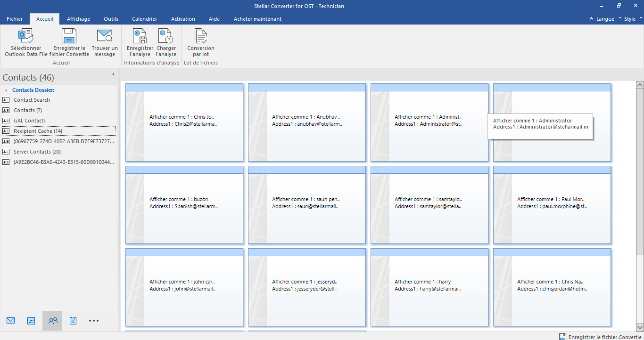Collapse the Contacts Dossier tree
This screenshot has width=644, height=340.
pyautogui.click(x=6, y=90)
